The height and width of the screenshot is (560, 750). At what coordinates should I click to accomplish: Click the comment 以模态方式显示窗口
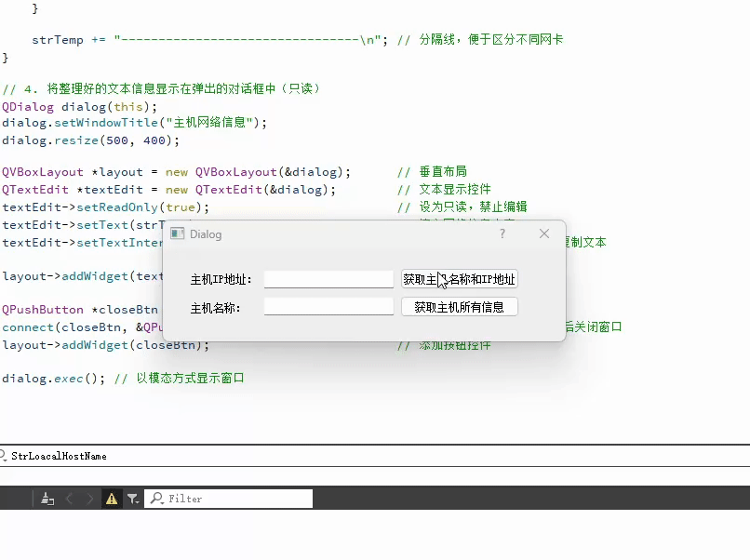tap(191, 379)
